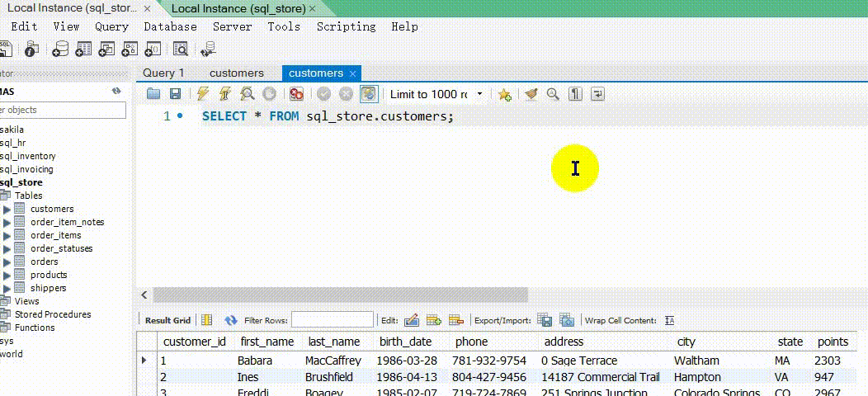Viewport: 868px width, 396px height.
Task: Click the save snippet star icon
Action: (x=504, y=94)
